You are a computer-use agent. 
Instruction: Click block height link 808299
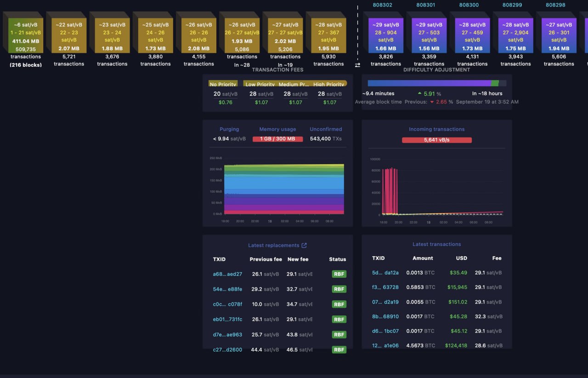click(512, 5)
